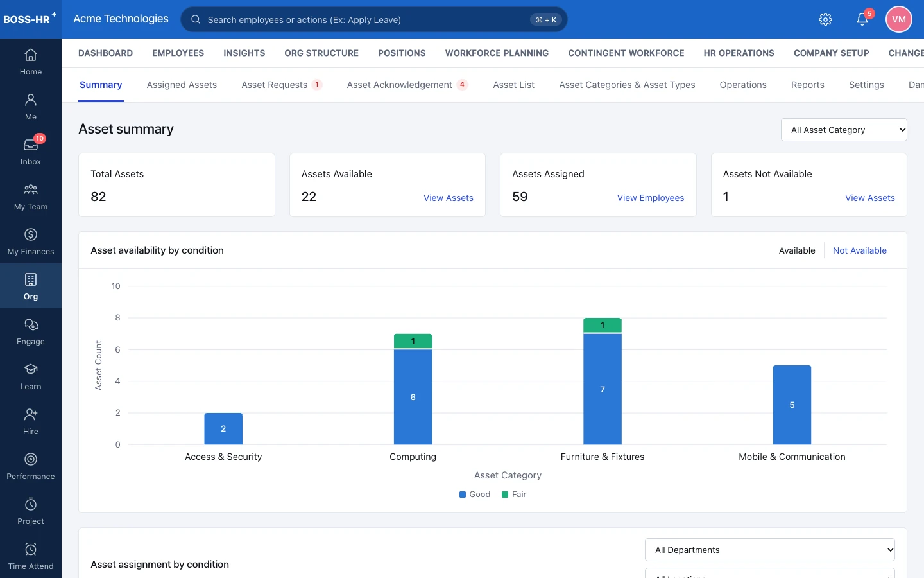Click View Employees under Assets Assigned
The height and width of the screenshot is (578, 924).
pos(651,198)
